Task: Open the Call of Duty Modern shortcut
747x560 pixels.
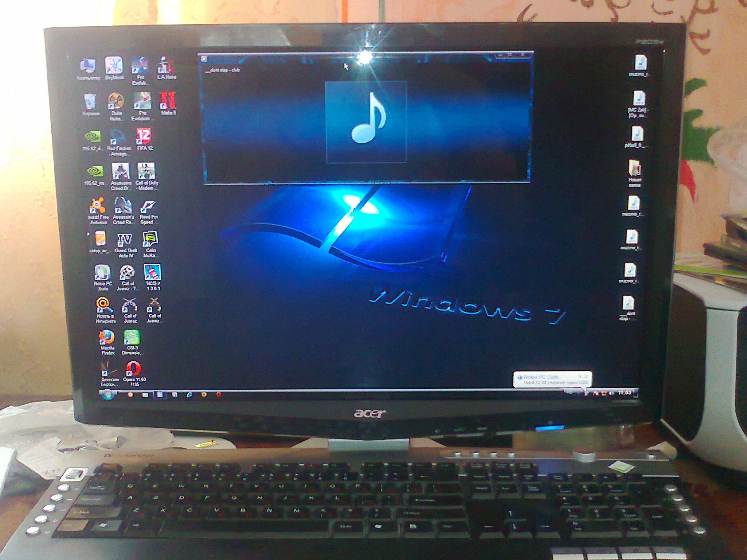Action: [146, 176]
